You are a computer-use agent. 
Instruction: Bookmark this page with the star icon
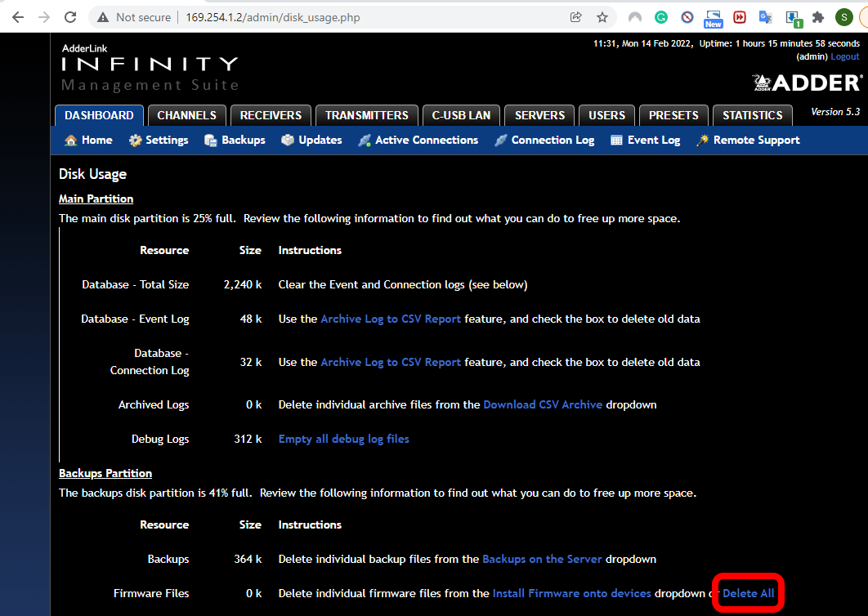click(x=602, y=17)
